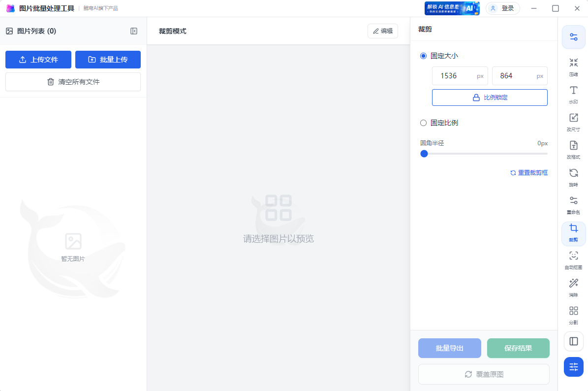Toggle 比例锁定 aspect ratio lock
588x391 pixels.
(490, 97)
